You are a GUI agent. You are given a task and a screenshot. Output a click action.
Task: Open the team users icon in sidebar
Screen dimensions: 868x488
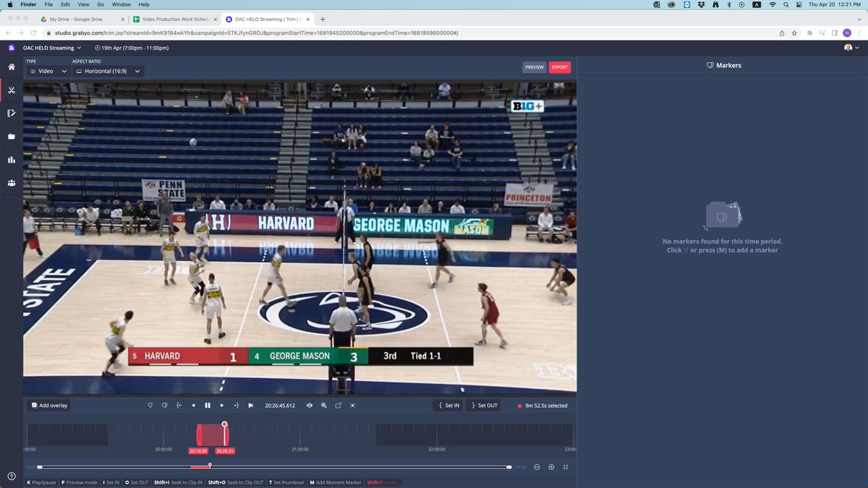(12, 183)
